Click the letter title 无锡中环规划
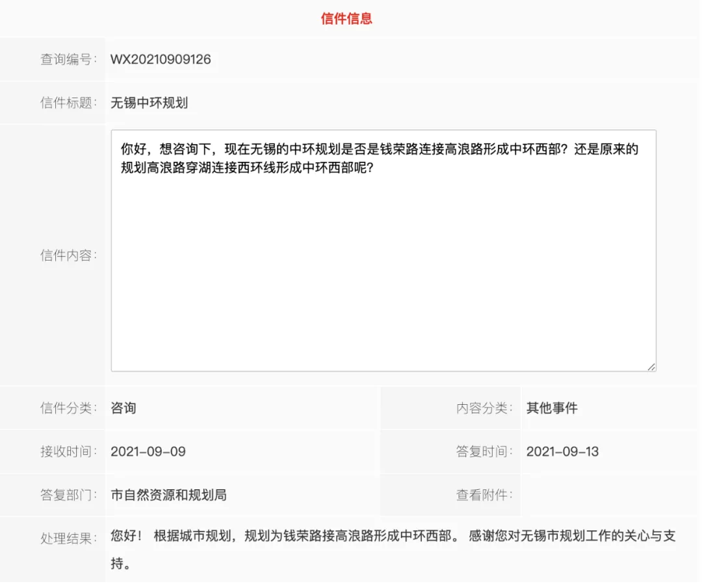Viewport: 702px width, 588px height. click(149, 103)
